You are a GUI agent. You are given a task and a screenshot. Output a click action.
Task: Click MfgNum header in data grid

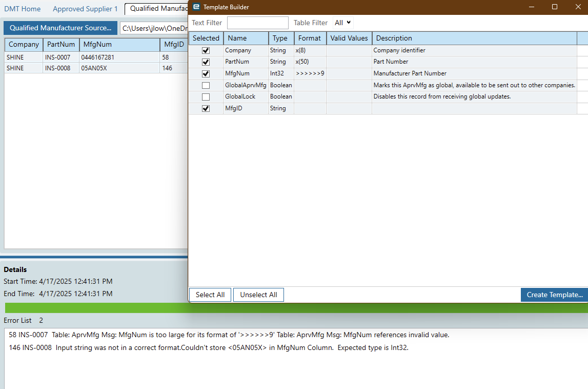(119, 44)
